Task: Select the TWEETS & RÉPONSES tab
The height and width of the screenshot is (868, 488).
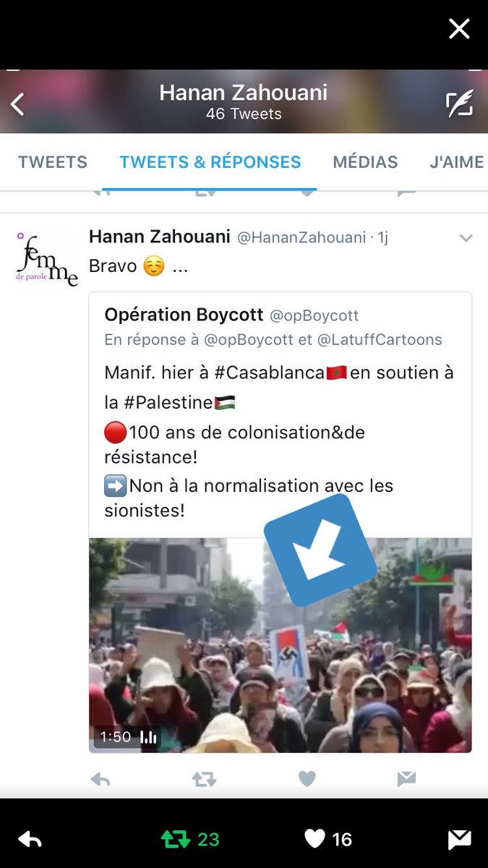Action: pyautogui.click(x=210, y=162)
